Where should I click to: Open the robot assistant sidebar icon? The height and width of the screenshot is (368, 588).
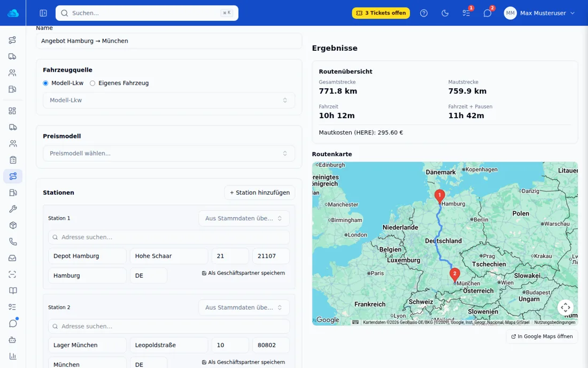coord(13,340)
